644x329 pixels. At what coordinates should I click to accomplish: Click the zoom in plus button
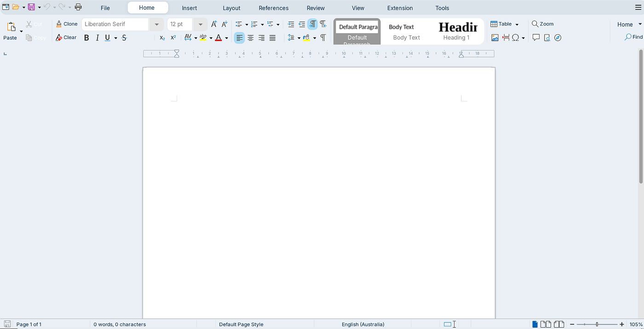click(x=622, y=324)
